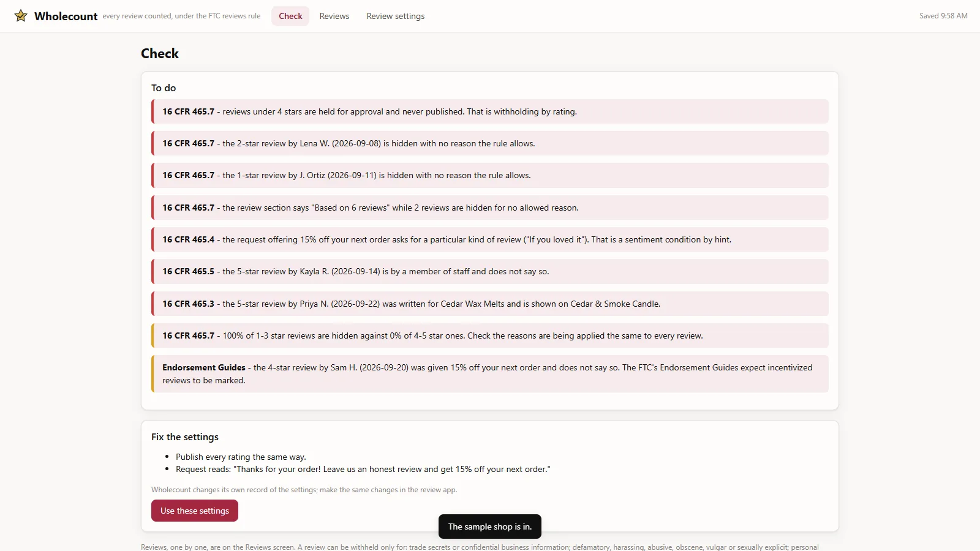Click the Fix the settings heading
This screenshot has width=980, height=551.
(185, 437)
